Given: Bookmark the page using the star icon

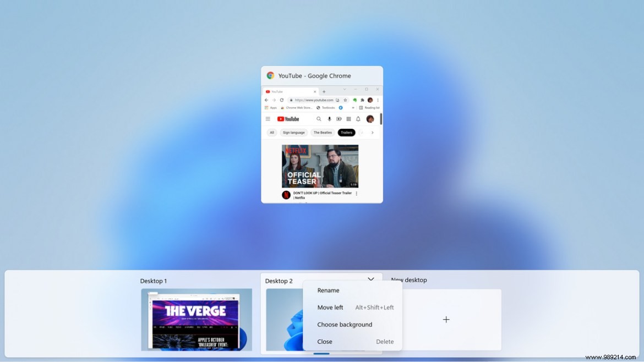Looking at the screenshot, I should pos(346,100).
